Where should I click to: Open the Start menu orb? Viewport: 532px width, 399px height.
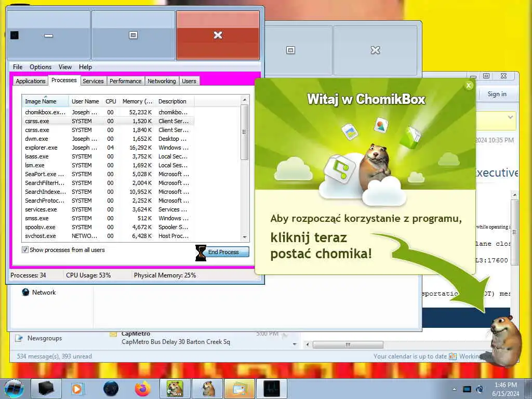click(14, 389)
